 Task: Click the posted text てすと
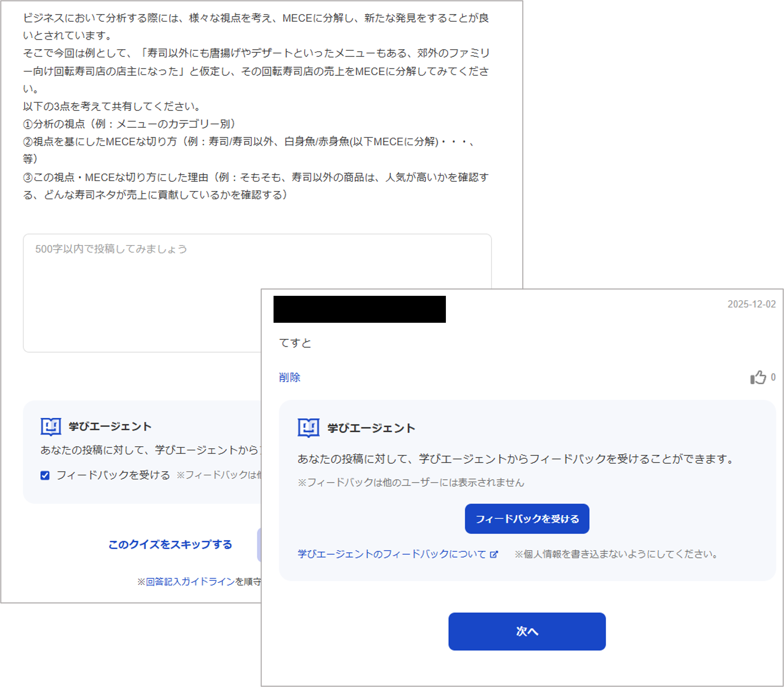point(295,343)
